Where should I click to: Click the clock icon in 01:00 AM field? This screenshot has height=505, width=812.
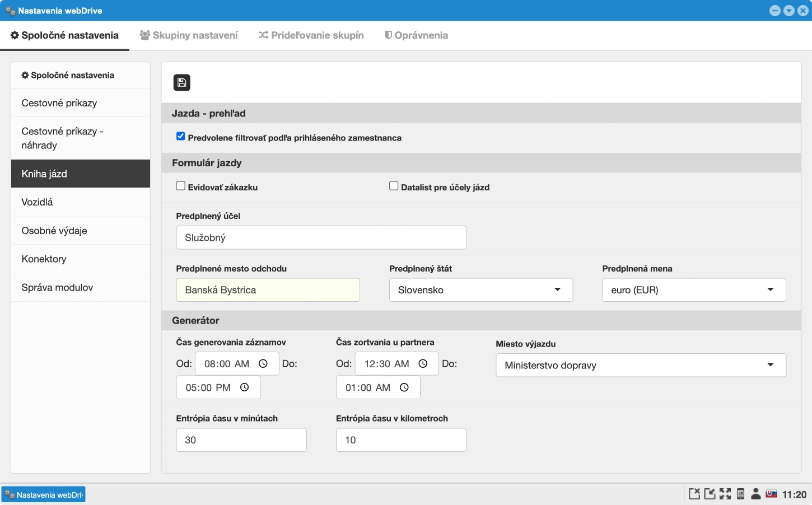[404, 387]
